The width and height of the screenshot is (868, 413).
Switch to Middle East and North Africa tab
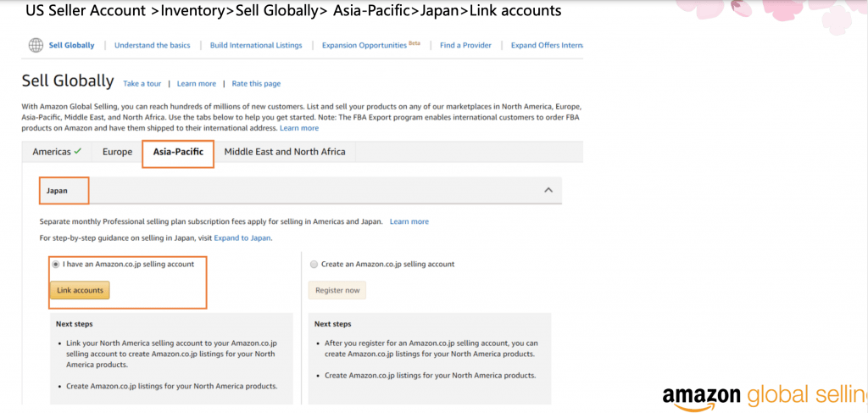[285, 152]
